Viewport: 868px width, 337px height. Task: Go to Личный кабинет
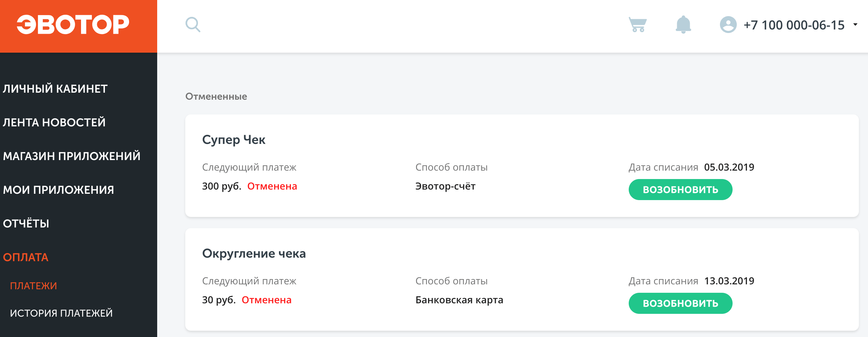55,88
